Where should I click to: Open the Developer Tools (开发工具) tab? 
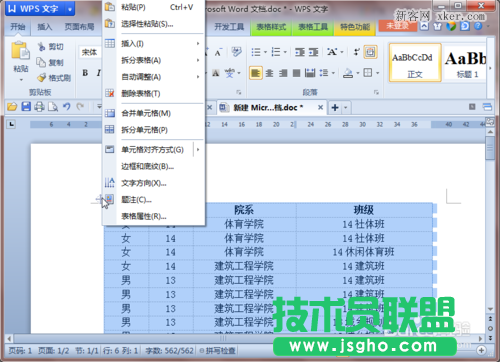tap(229, 27)
